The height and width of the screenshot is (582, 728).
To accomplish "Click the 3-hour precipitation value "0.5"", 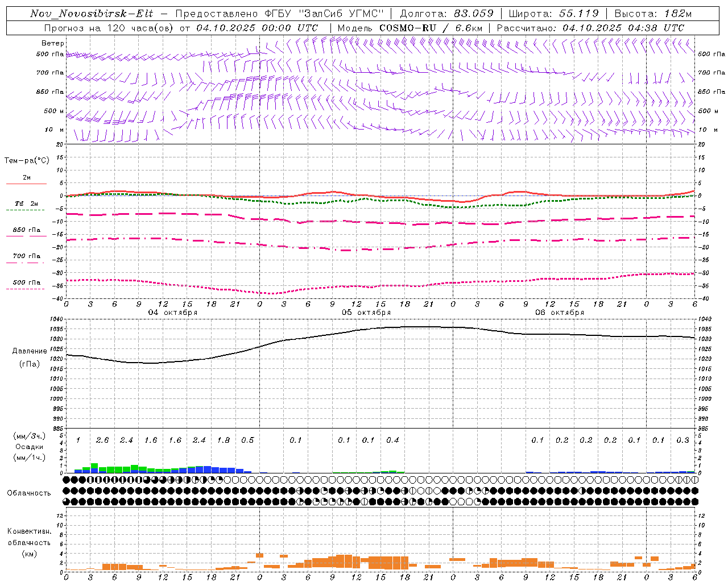I will [x=247, y=440].
